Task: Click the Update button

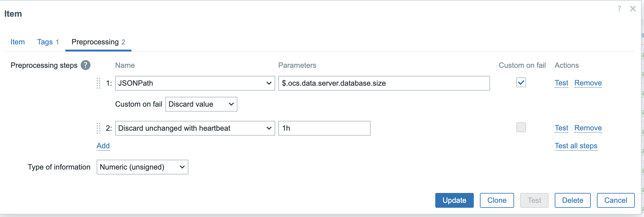Action: 454,200
